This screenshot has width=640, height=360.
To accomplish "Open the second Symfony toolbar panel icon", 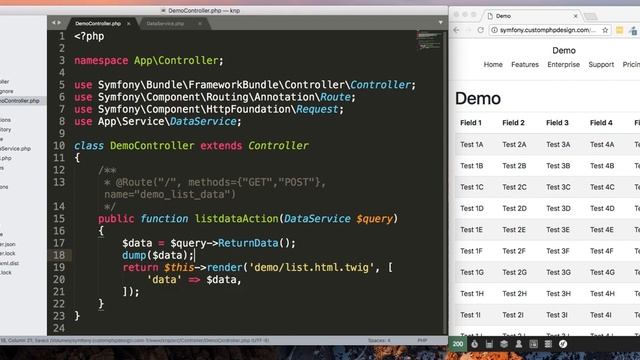I will (489, 344).
